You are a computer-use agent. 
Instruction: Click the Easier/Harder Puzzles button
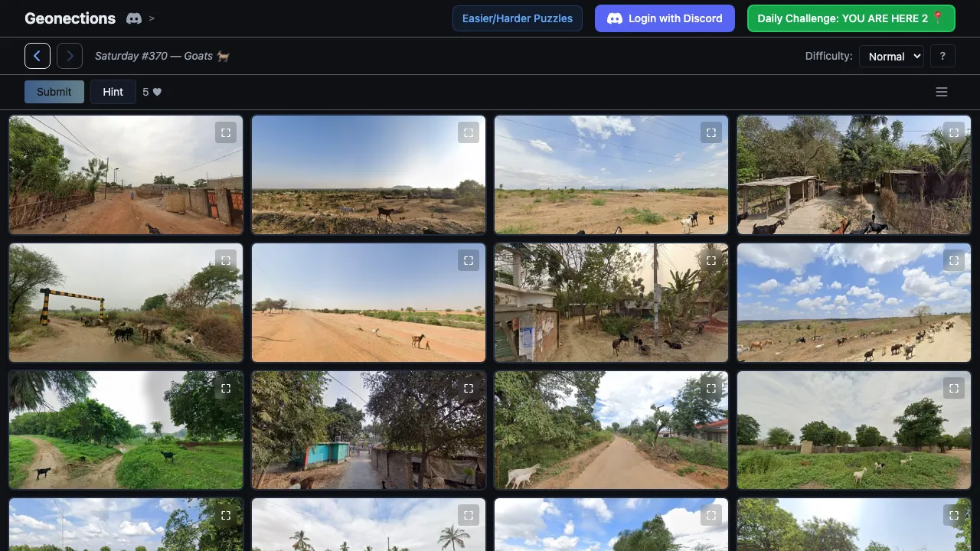click(x=518, y=18)
